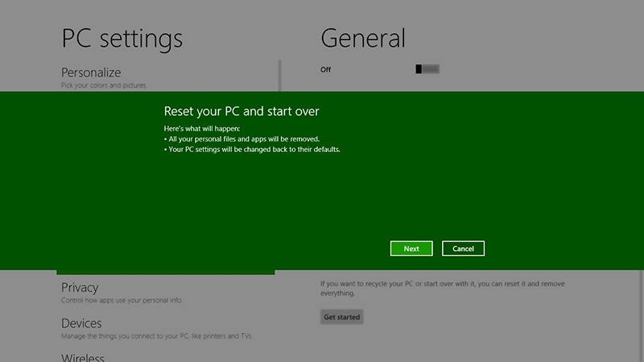Viewport: 644px width, 362px height.
Task: Click the 'Here's what will happen' text
Action: pyautogui.click(x=202, y=129)
